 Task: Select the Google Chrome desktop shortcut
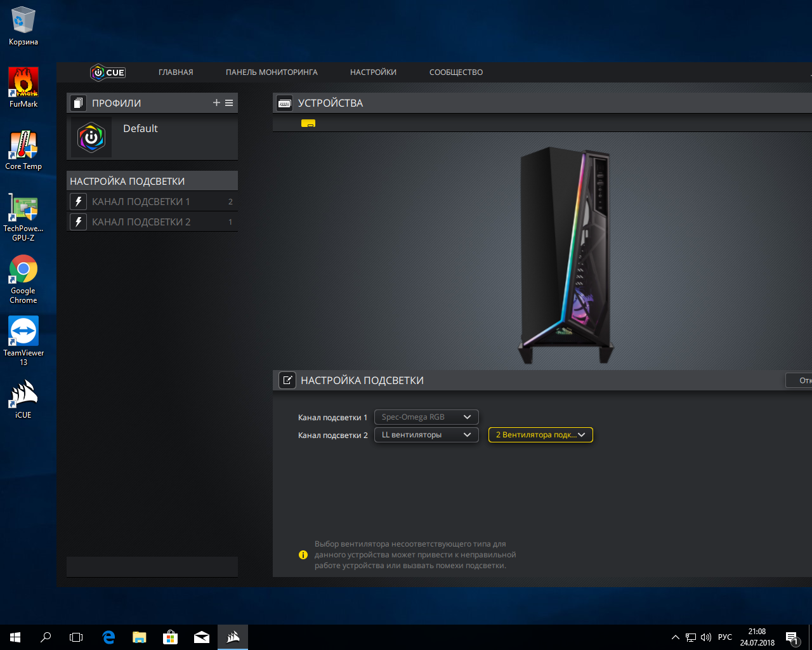click(x=23, y=279)
